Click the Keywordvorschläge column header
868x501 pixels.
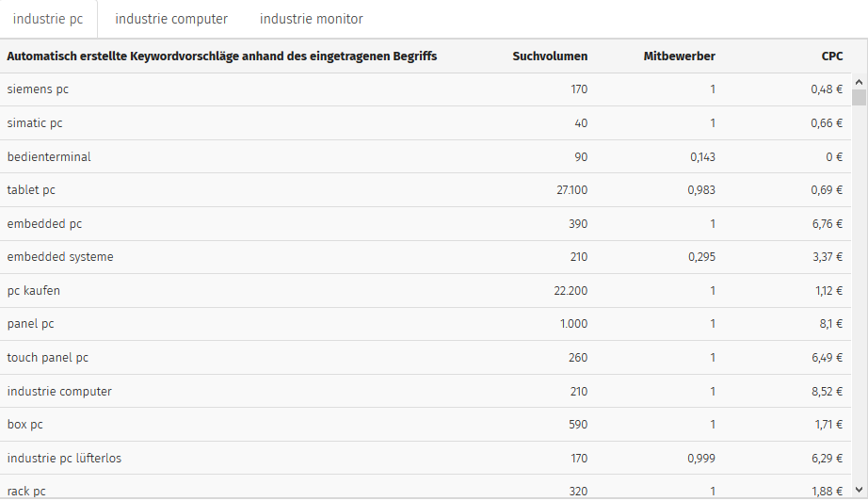222,57
